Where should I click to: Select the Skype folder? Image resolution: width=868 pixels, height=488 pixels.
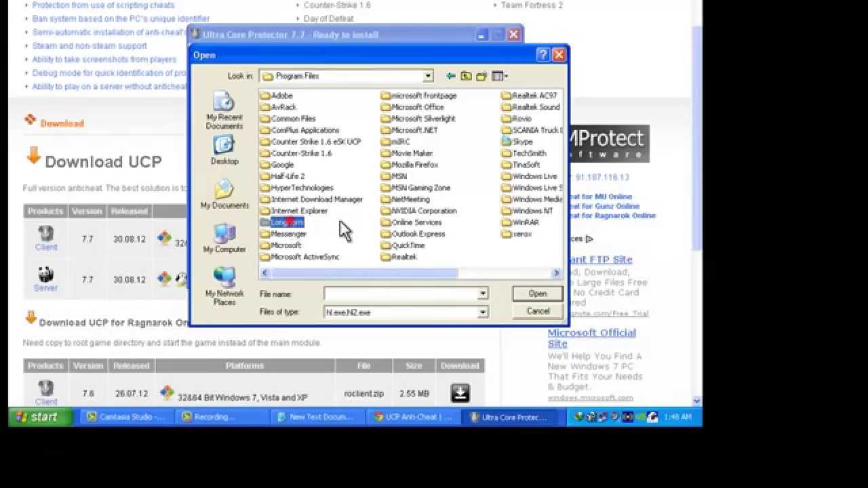pos(517,142)
